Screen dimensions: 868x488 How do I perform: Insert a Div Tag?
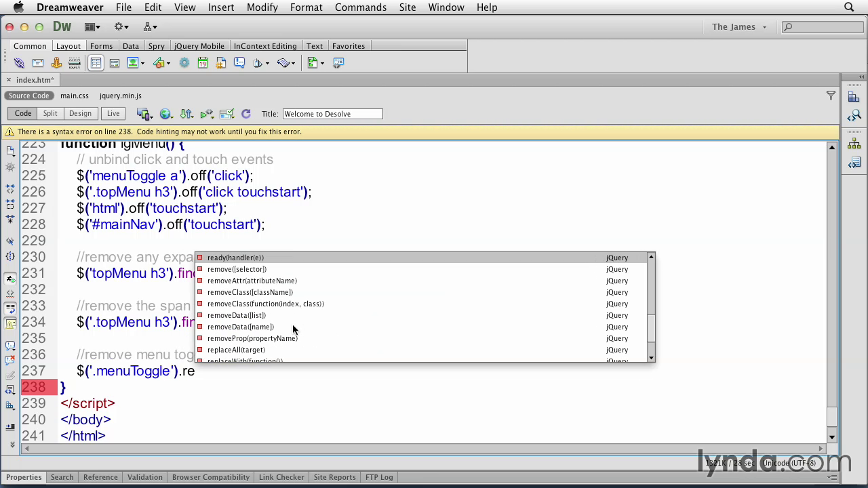[x=115, y=62]
